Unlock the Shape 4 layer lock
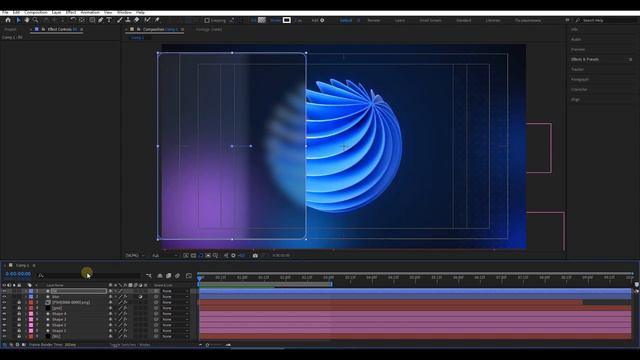640x360 pixels. [x=19, y=314]
